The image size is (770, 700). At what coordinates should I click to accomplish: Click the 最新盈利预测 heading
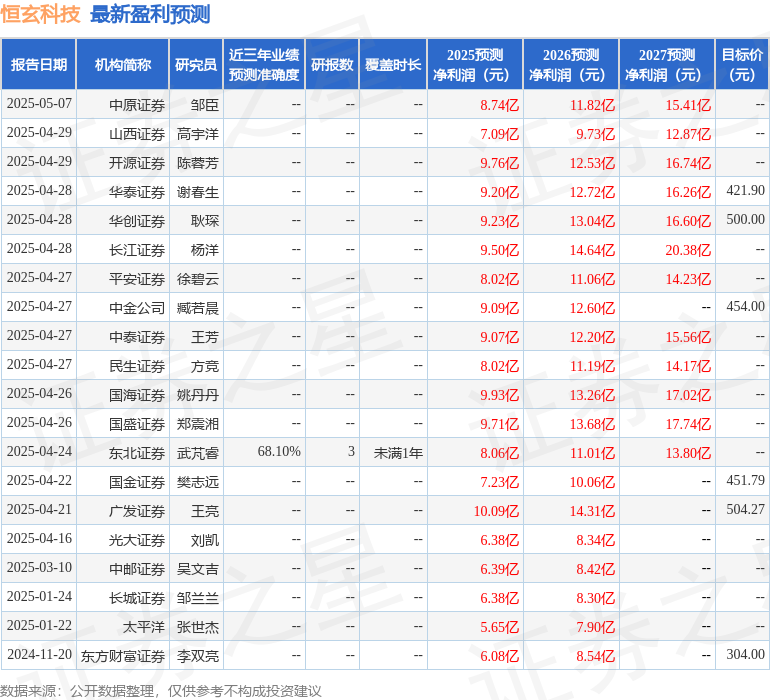(x=150, y=14)
